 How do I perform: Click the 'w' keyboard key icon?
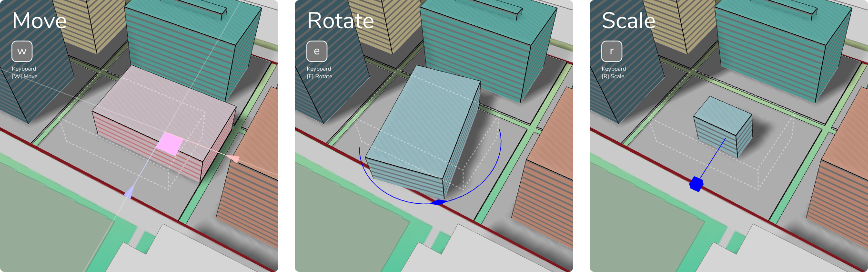(22, 52)
